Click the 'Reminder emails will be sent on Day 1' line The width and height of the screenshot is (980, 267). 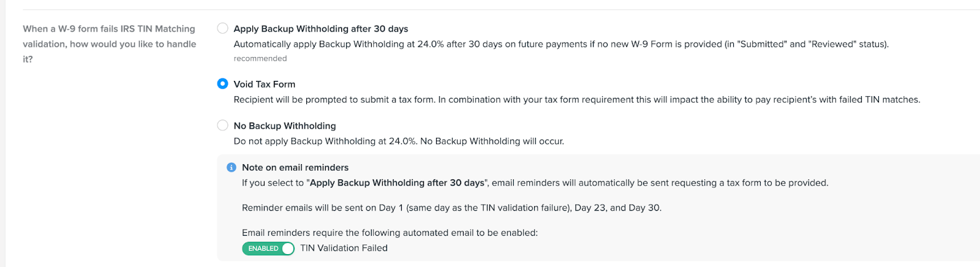click(452, 208)
